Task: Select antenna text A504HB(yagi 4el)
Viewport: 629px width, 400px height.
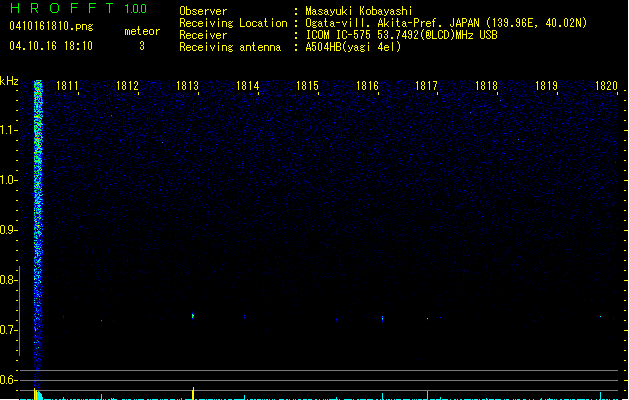Action: pos(353,47)
